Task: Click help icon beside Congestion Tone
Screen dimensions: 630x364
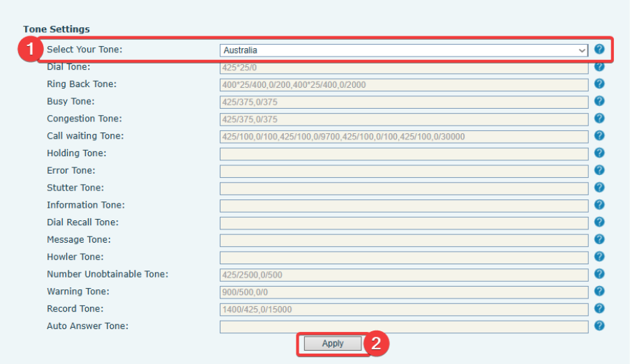Action: pos(599,119)
